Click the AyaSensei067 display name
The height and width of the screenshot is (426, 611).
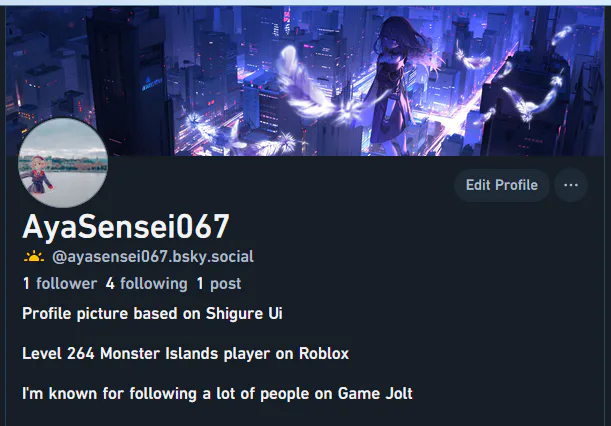coord(126,226)
